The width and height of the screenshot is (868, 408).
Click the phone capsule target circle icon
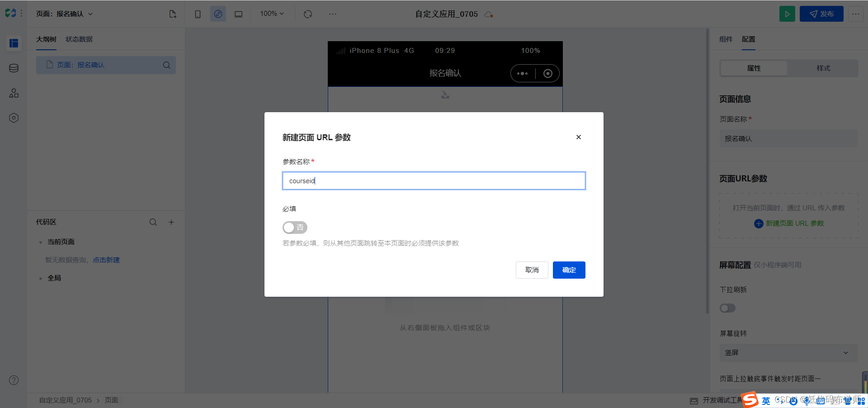(x=548, y=73)
